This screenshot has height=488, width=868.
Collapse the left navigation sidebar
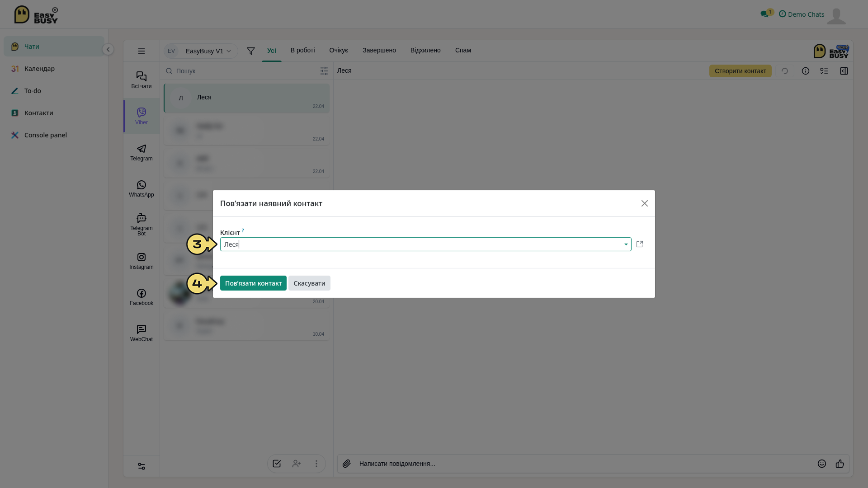(108, 49)
